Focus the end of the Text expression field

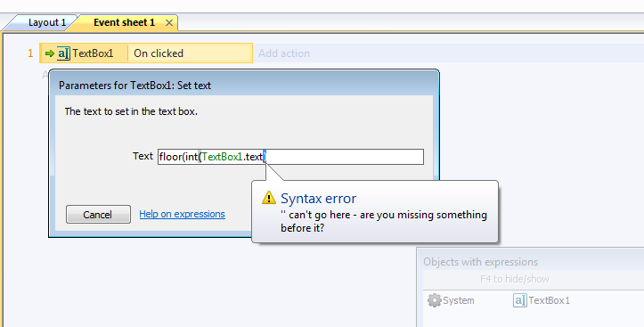344,157
